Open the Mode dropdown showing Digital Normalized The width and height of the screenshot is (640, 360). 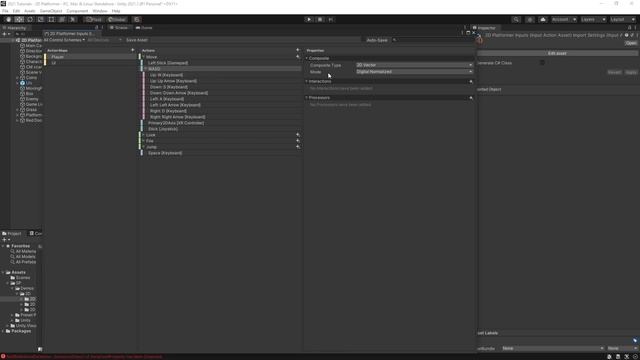click(414, 72)
